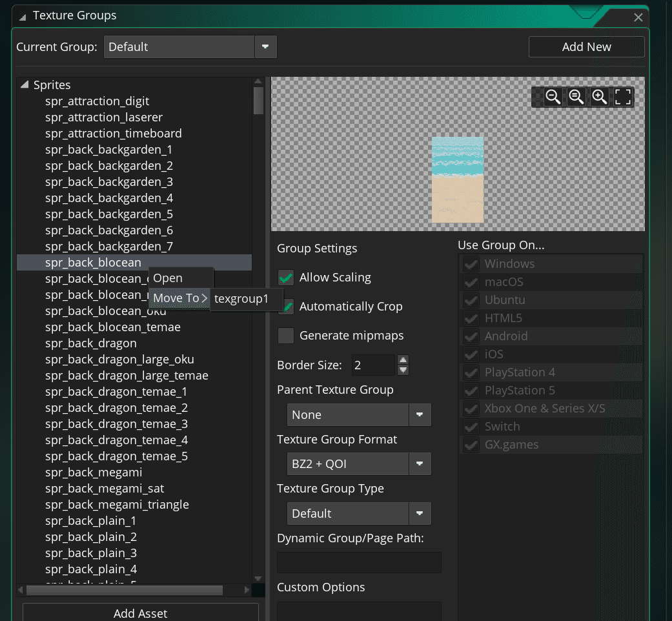Viewport: 672px width, 621px height.
Task: Increase Border Size with the up stepper
Action: point(403,360)
